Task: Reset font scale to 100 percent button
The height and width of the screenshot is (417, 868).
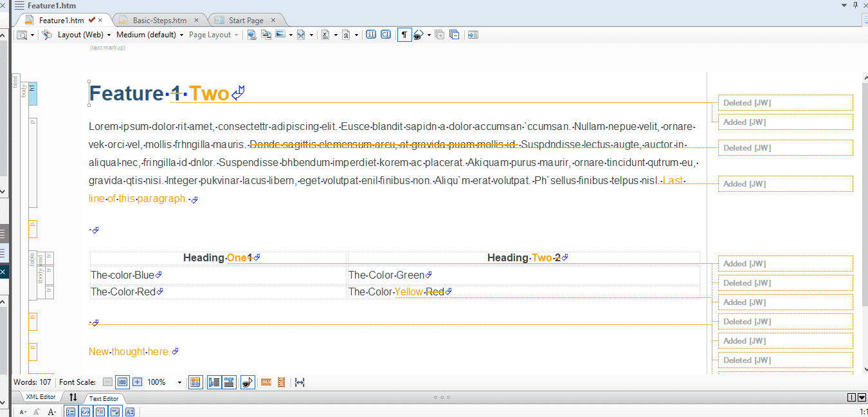Action: [122, 382]
